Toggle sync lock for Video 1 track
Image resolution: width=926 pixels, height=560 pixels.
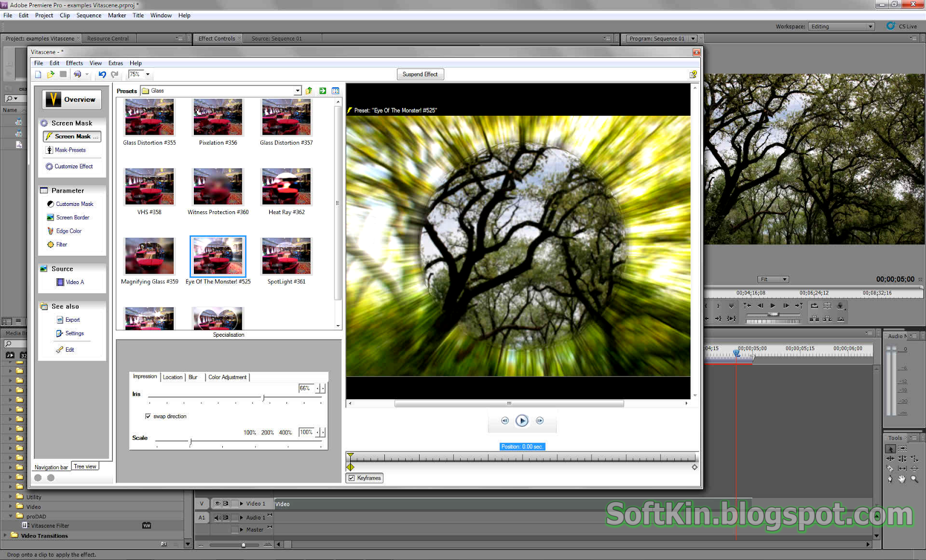point(226,503)
